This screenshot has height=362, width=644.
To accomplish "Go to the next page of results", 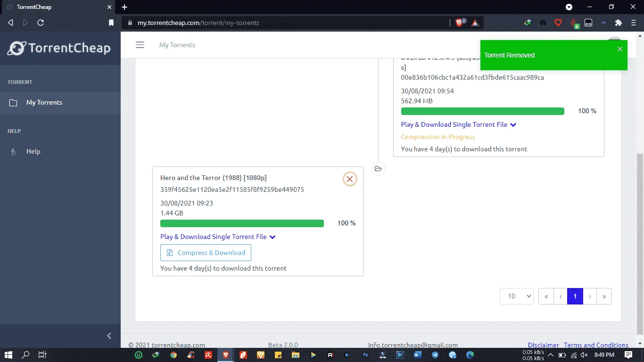I will coord(590,296).
